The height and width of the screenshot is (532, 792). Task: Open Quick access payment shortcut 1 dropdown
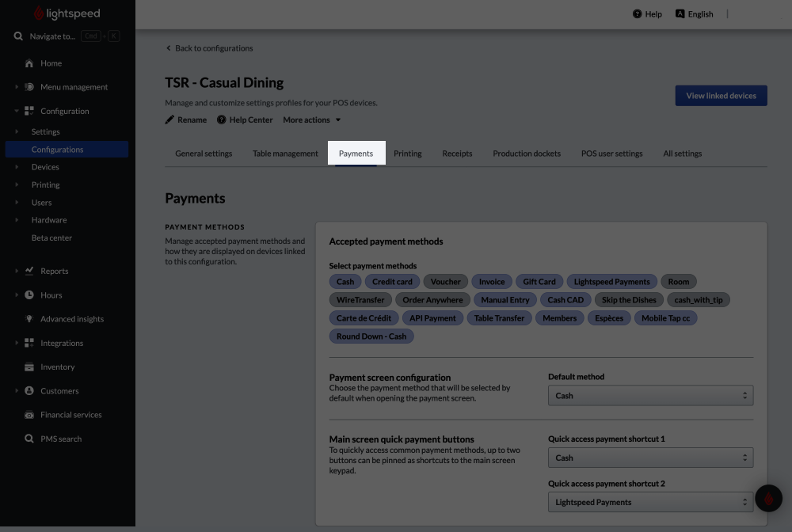[650, 458]
